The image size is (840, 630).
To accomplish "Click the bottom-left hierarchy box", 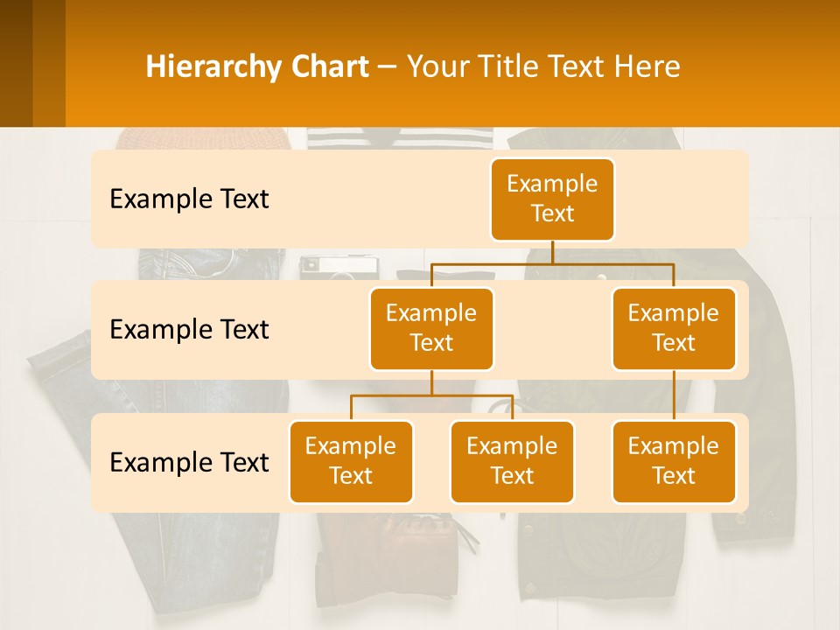I will [x=351, y=462].
